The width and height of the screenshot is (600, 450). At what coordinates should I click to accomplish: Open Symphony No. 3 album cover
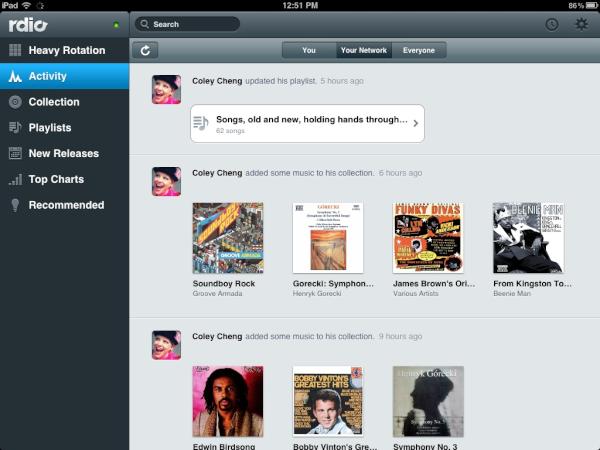(428, 401)
